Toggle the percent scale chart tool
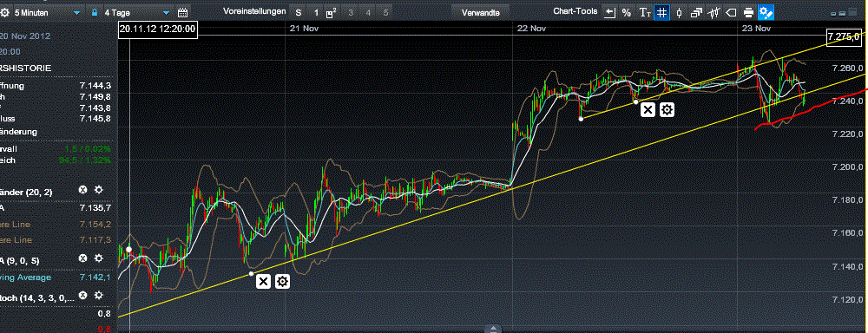Image resolution: width=868 pixels, height=333 pixels. [626, 12]
